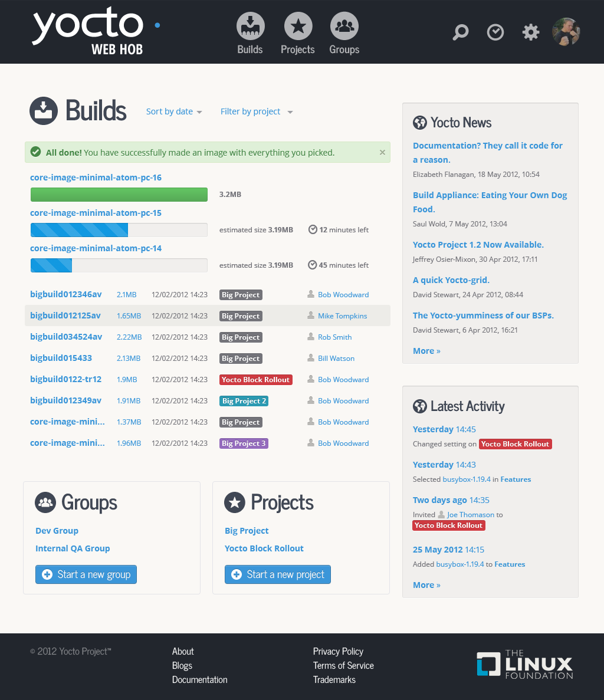Click the red Yocto Block Rollout build tag
604x700 pixels.
point(256,380)
